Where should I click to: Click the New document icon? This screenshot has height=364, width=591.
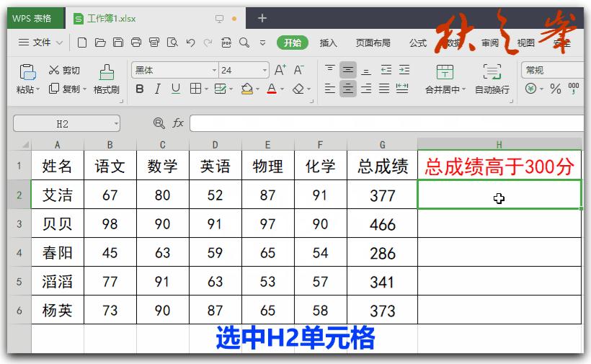click(x=81, y=43)
